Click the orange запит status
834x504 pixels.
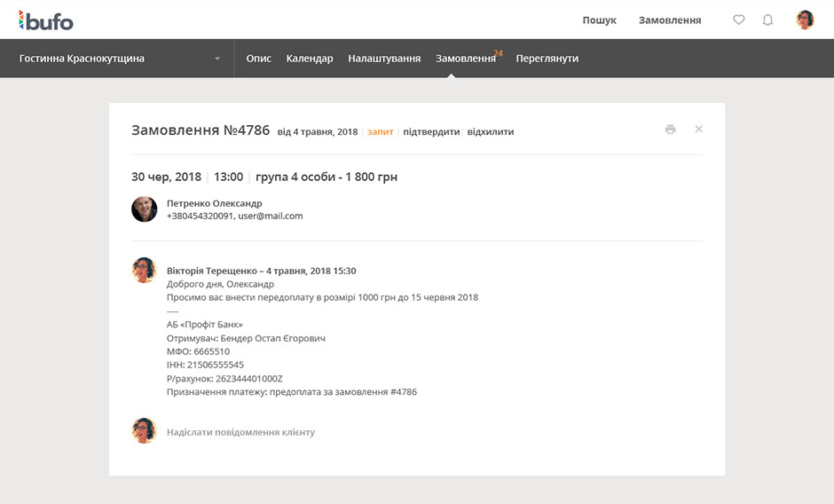tap(380, 132)
